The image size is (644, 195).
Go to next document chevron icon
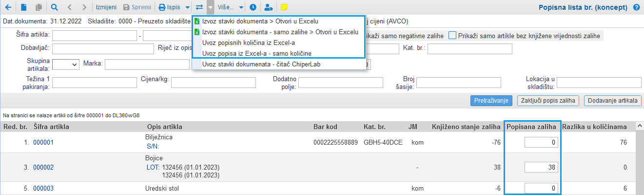point(84,7)
